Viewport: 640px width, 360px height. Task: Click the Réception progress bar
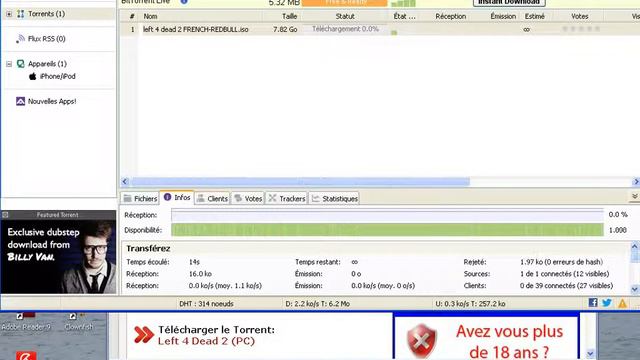(x=387, y=215)
